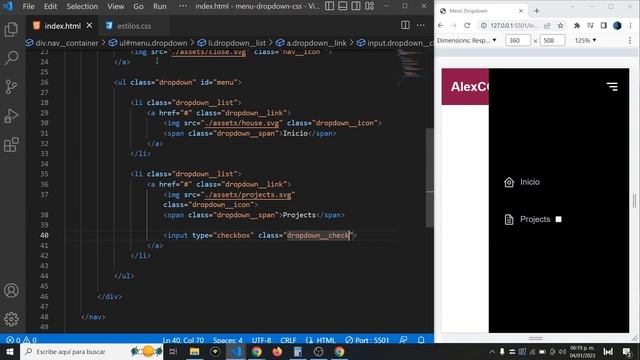Open hidden menu items ellipsis in title bar
This screenshot has height=360, width=640.
tap(182, 6)
